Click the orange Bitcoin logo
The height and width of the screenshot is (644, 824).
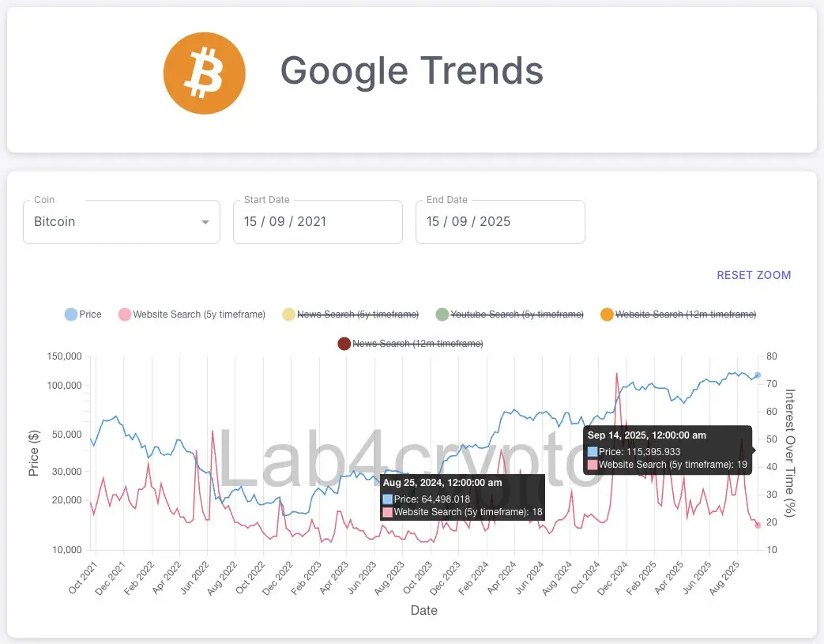[204, 73]
